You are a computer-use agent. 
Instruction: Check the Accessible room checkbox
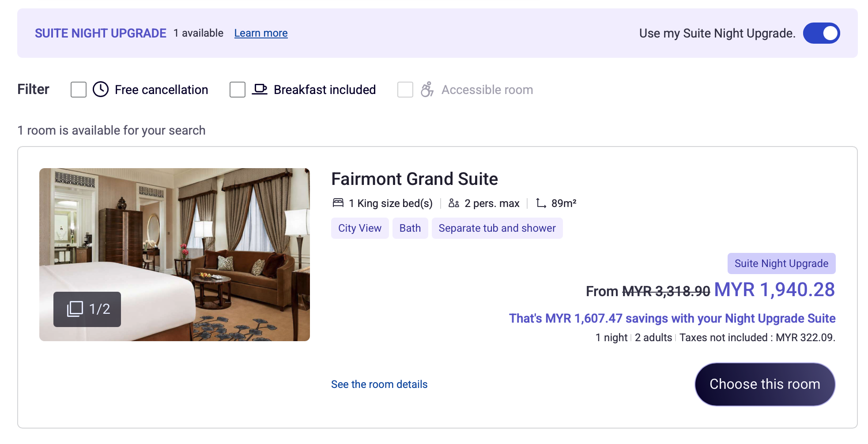pos(405,90)
